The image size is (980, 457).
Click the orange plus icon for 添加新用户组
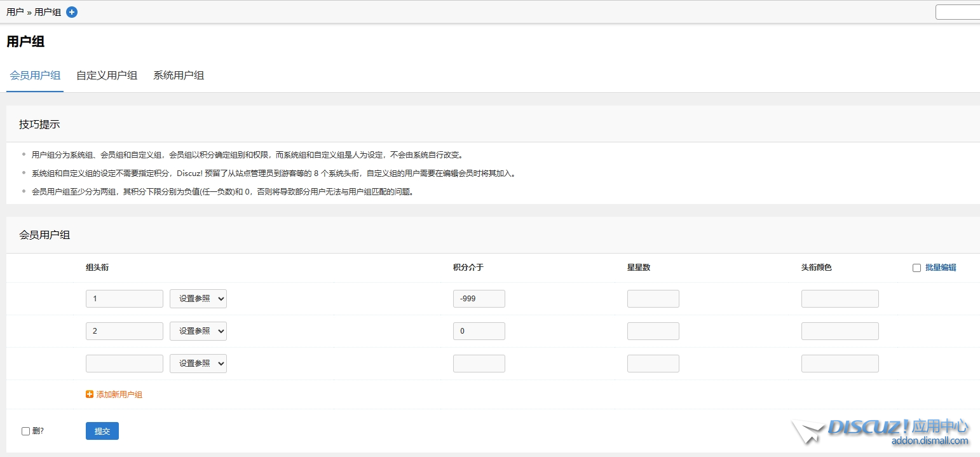click(x=90, y=395)
